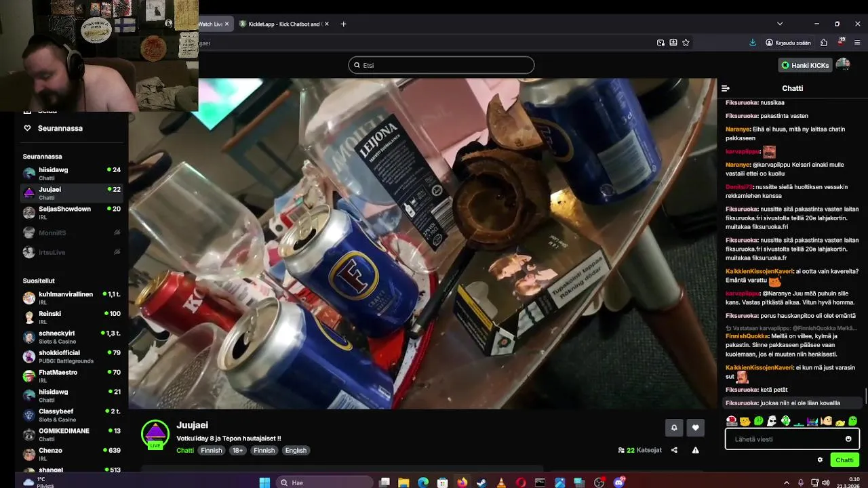Share the Juujaei stream
Viewport: 868px width, 488px height.
[674, 450]
